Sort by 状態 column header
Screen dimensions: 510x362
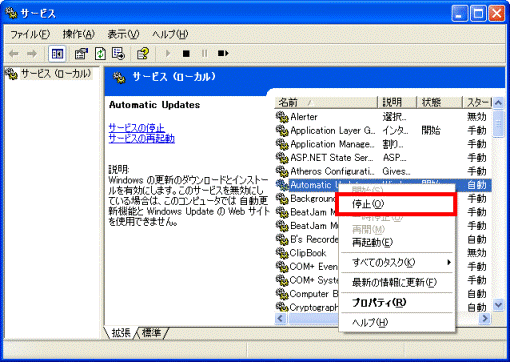(x=439, y=102)
